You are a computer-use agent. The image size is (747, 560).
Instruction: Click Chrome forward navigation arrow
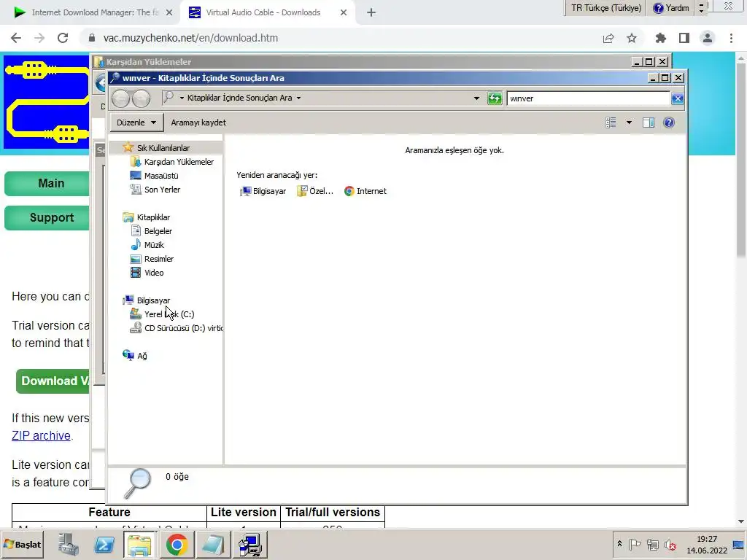tap(39, 38)
